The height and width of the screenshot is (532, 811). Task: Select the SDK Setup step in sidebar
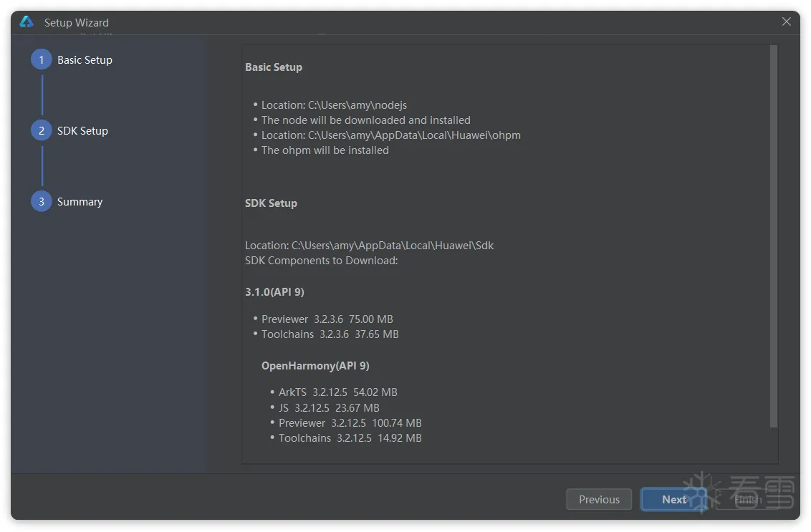tap(82, 131)
